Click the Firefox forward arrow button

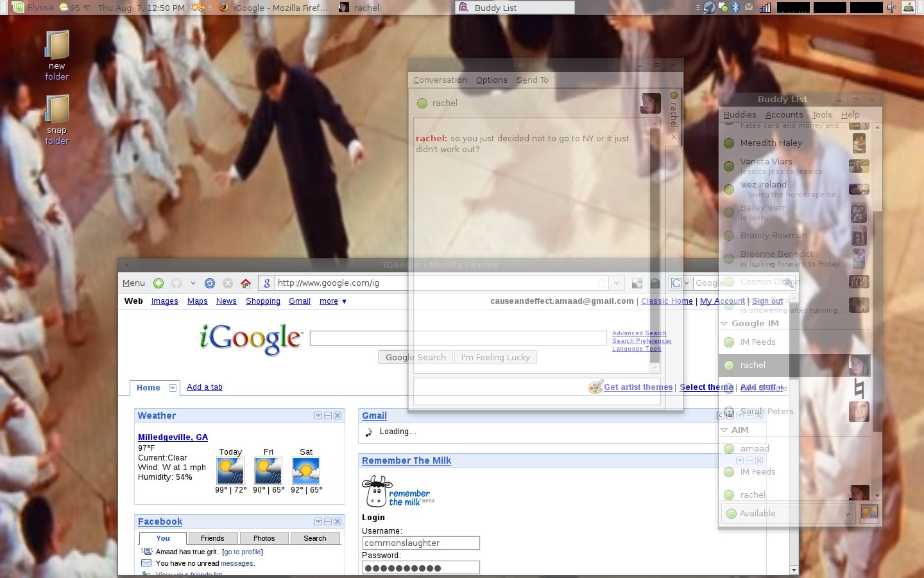pos(176,283)
